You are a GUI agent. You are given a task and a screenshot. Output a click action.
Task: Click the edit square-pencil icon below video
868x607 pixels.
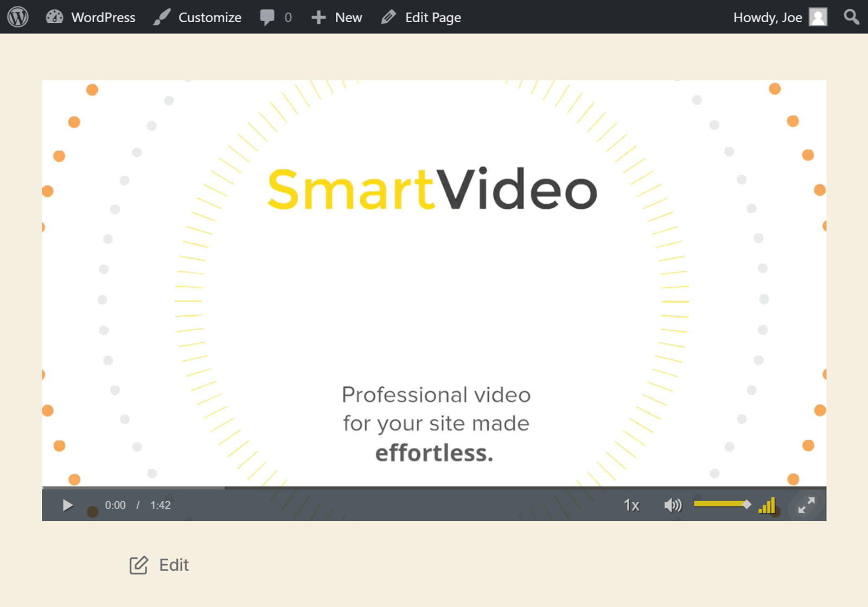point(139,565)
